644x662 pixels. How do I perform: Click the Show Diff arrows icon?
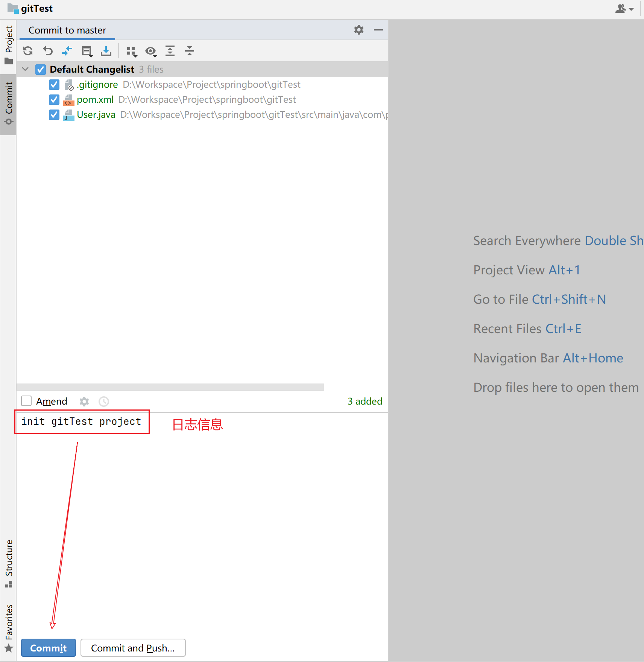pyautogui.click(x=67, y=51)
